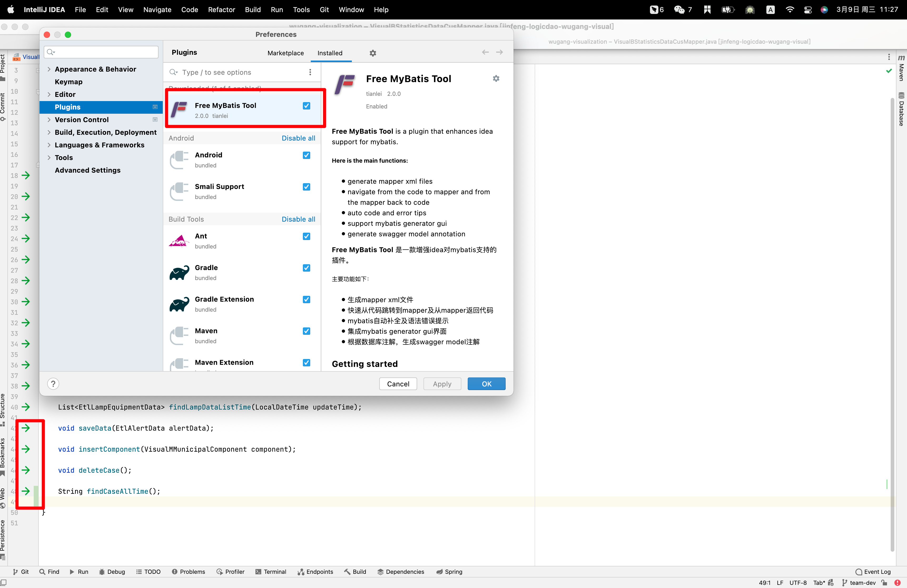The height and width of the screenshot is (588, 907).
Task: Open gear menu next to Free MyBatis Tool title
Action: click(x=496, y=78)
